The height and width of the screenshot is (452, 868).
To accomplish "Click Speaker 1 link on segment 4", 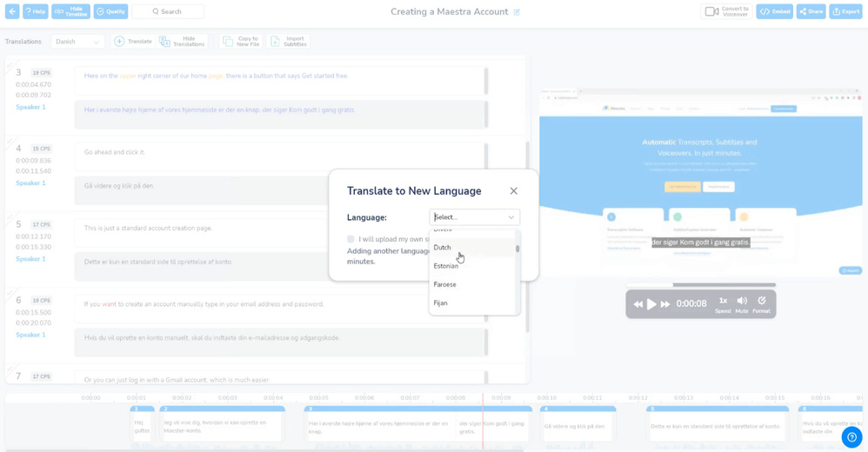I will (30, 183).
